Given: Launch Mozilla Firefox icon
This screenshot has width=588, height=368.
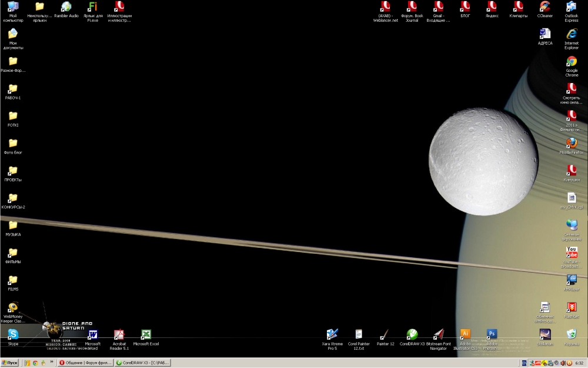Looking at the screenshot, I should (571, 145).
